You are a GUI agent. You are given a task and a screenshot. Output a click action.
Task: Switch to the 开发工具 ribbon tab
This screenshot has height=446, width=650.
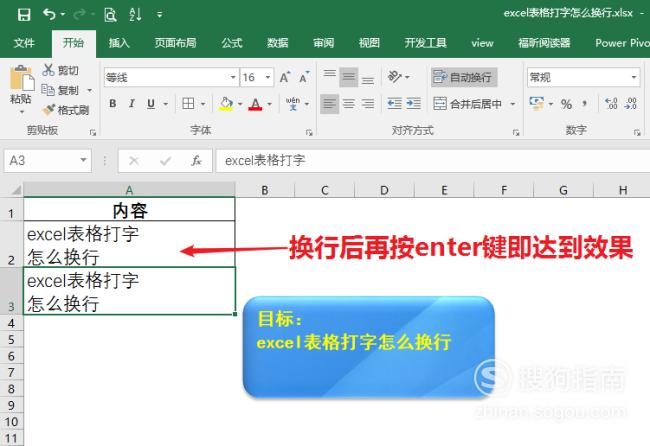(425, 43)
